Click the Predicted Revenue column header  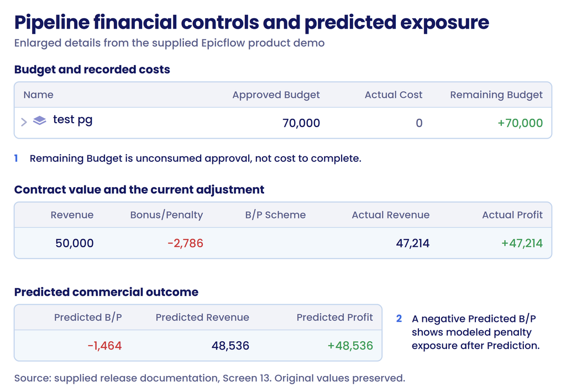tap(202, 317)
